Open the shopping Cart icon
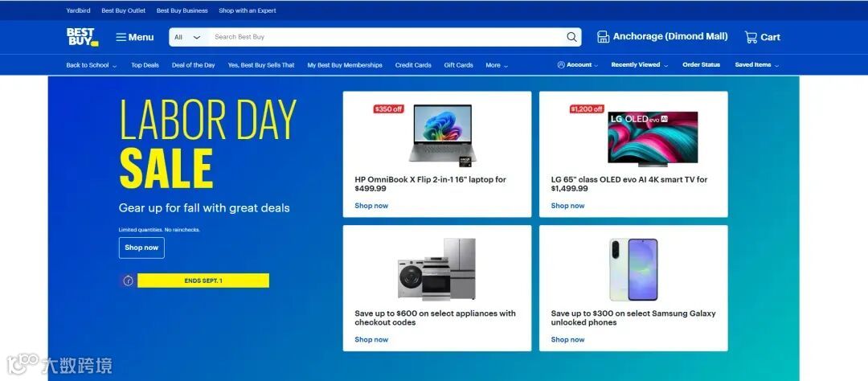868x381 pixels. [751, 37]
